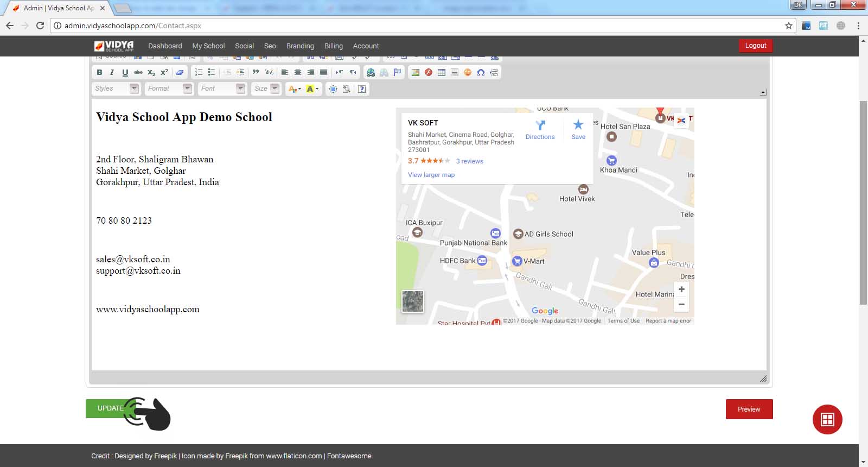
Task: Open the Billing menu
Action: coord(334,46)
